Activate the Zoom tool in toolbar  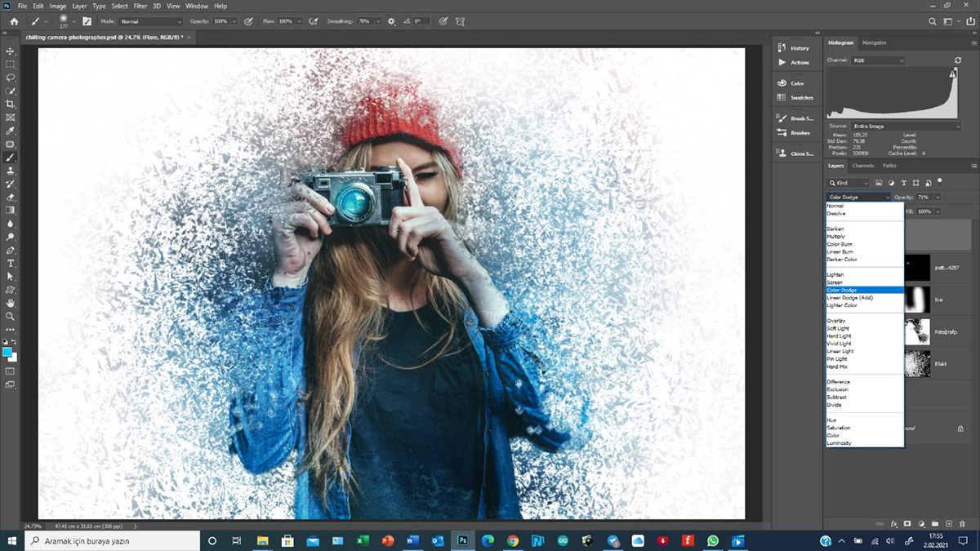11,316
